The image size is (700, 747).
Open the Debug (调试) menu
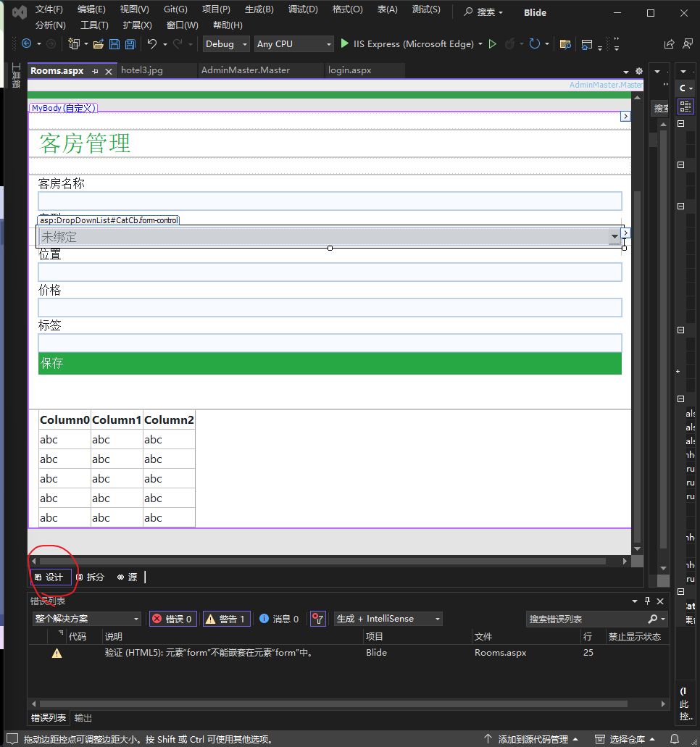click(x=303, y=9)
